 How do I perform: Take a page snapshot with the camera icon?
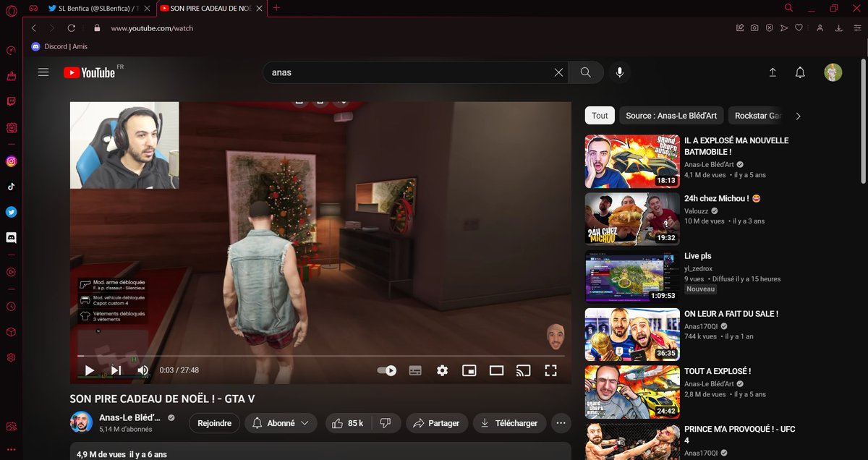(754, 28)
